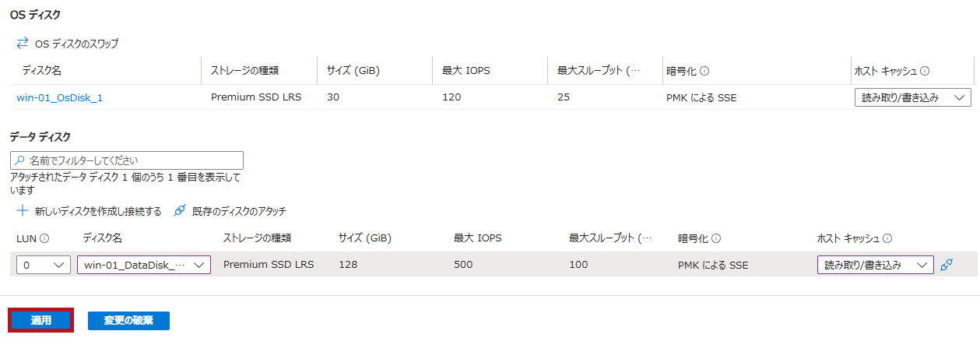Click the plus icon for creating a new disk
The image size is (980, 338).
[x=23, y=211]
